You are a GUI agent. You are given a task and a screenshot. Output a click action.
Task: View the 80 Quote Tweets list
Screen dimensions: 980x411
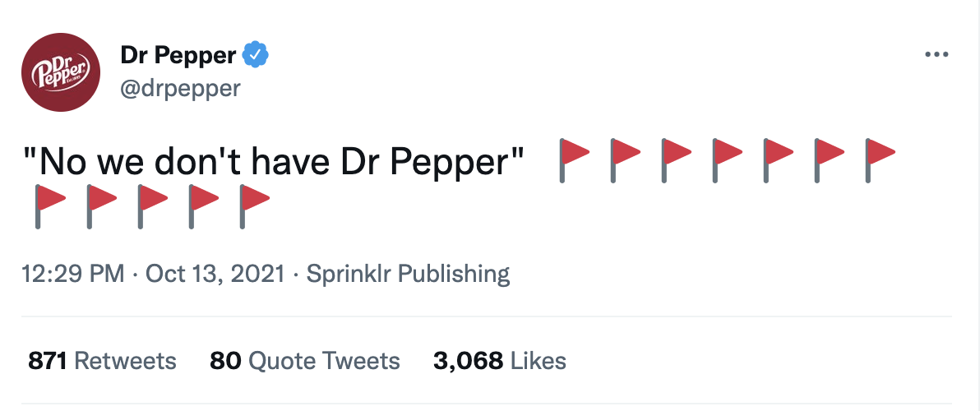click(x=305, y=360)
